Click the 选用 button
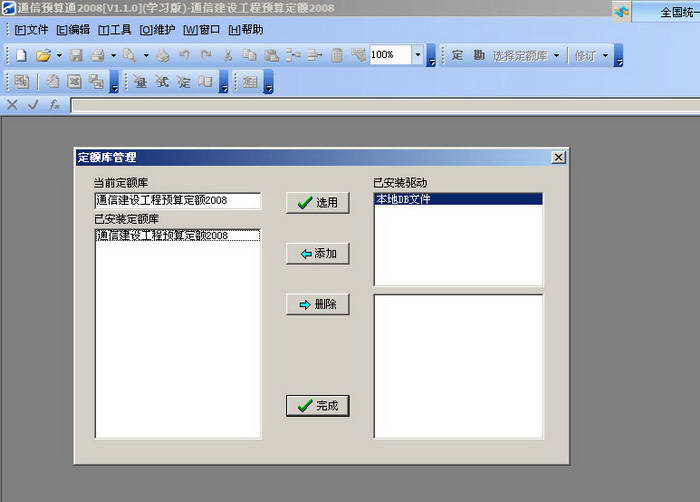700x502 pixels. (x=317, y=203)
